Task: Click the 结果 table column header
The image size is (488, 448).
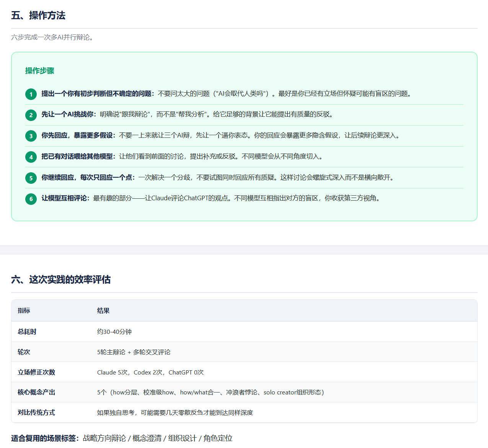Action: tap(103, 311)
